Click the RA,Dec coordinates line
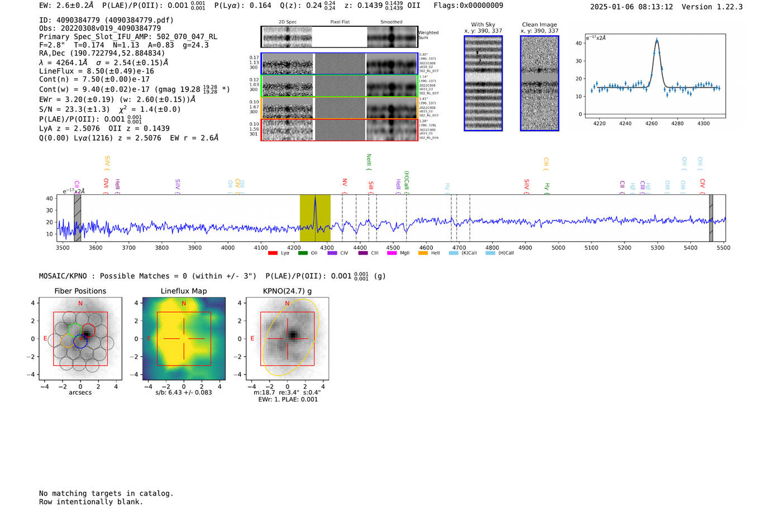The width and height of the screenshot is (782, 532). 102,53
